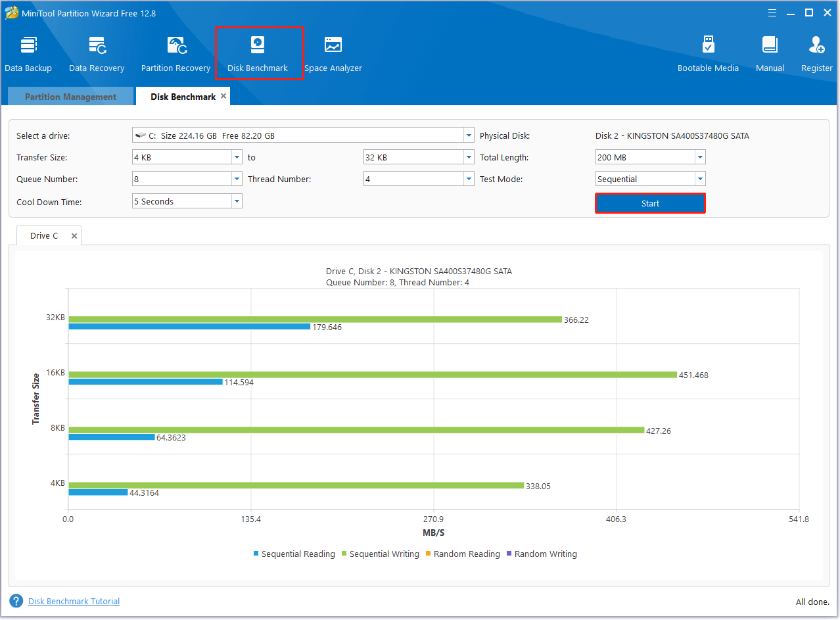This screenshot has width=840, height=620.
Task: Open the Manual
Action: tap(770, 54)
